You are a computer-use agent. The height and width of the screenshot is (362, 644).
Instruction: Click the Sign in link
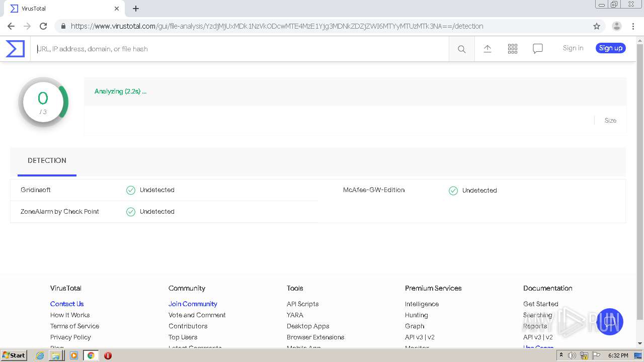(573, 48)
